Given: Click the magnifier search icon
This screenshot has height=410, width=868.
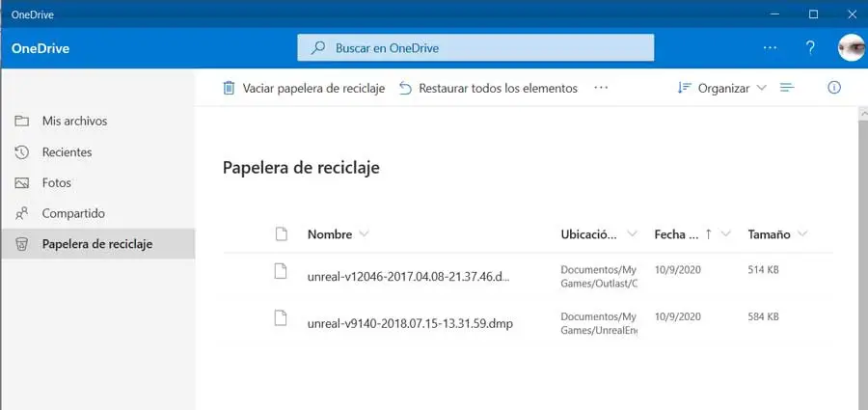Looking at the screenshot, I should point(317,48).
